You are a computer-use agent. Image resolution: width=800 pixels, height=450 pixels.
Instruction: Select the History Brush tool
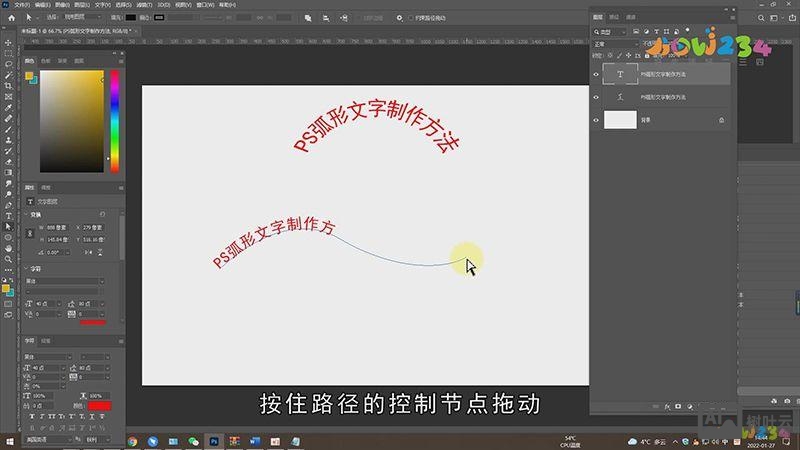click(8, 151)
